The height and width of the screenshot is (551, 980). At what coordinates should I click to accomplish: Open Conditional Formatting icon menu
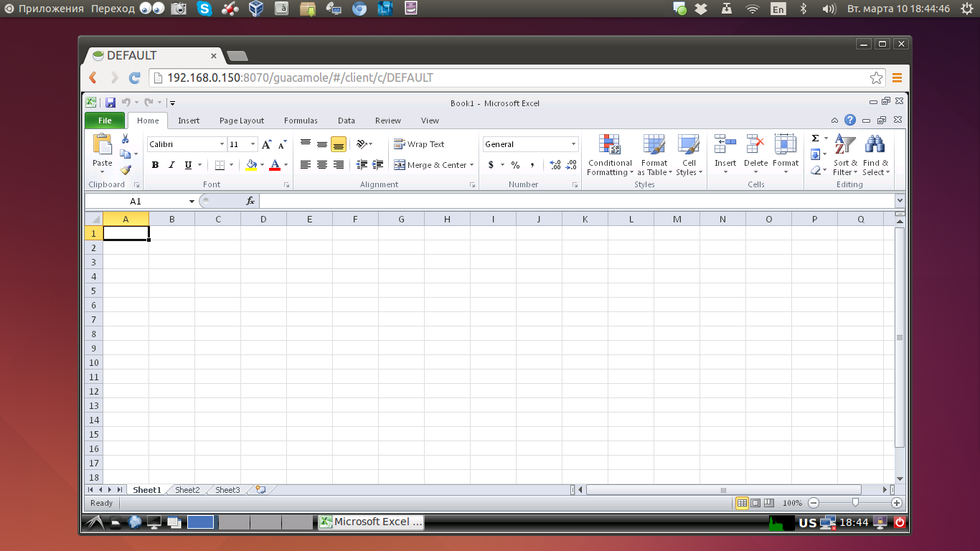pyautogui.click(x=610, y=145)
